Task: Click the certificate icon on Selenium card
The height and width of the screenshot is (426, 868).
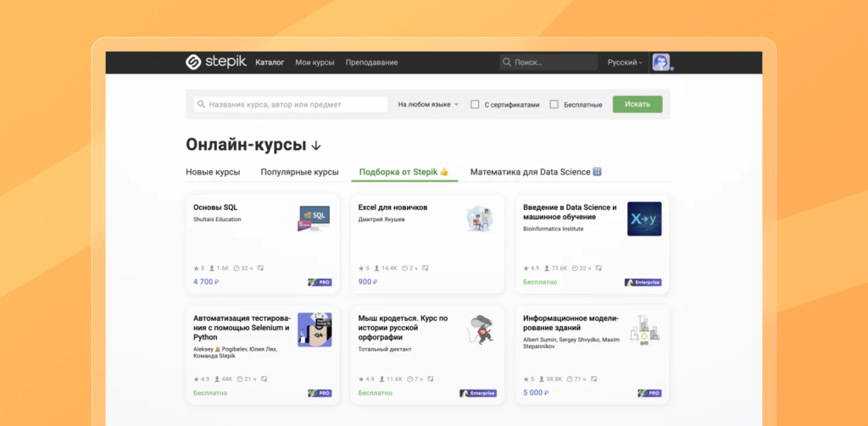Action: point(264,379)
